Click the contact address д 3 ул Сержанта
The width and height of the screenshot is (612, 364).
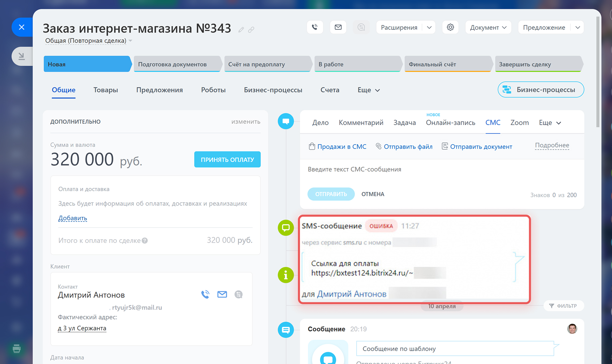[82, 328]
